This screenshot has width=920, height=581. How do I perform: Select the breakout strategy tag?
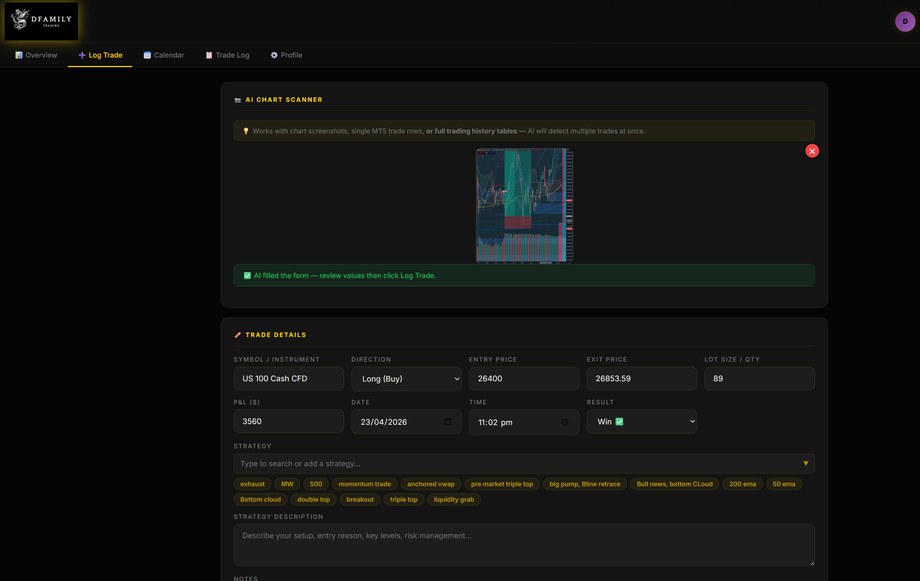[360, 499]
